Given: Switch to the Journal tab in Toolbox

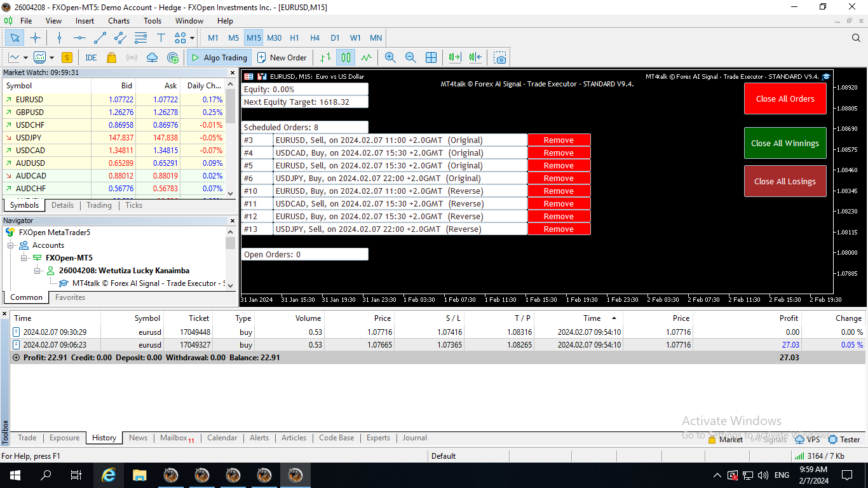Looking at the screenshot, I should click(414, 438).
